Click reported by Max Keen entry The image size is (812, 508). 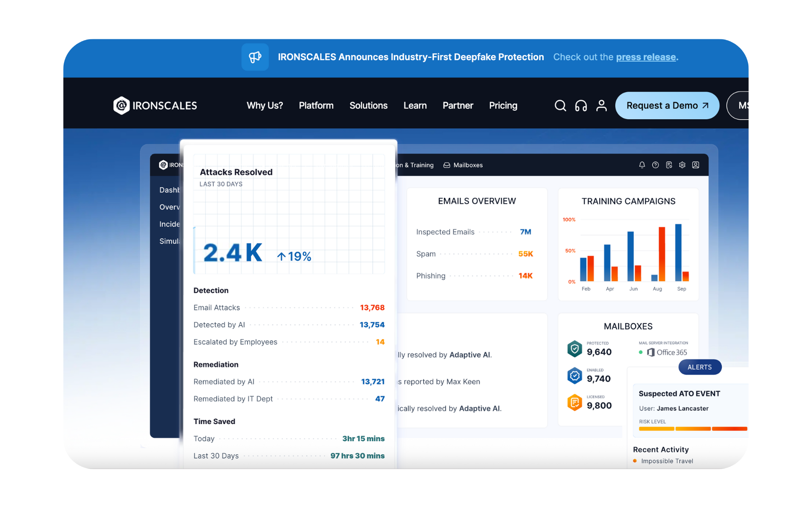pyautogui.click(x=438, y=382)
